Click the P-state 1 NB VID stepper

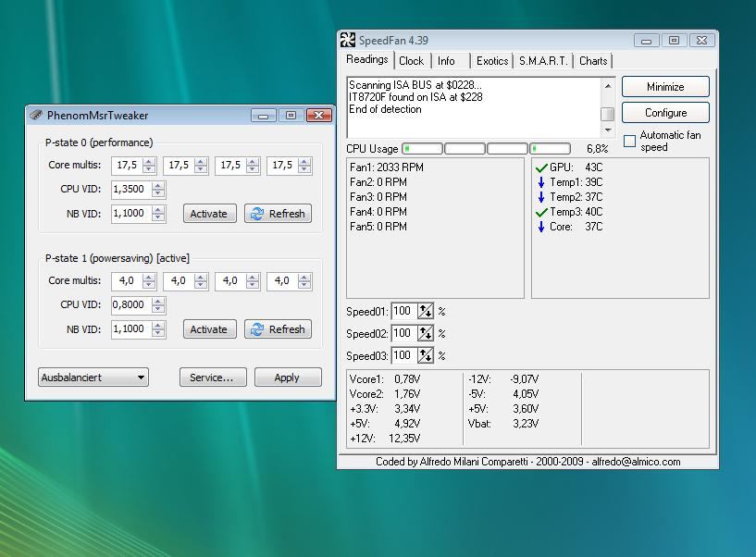click(158, 329)
